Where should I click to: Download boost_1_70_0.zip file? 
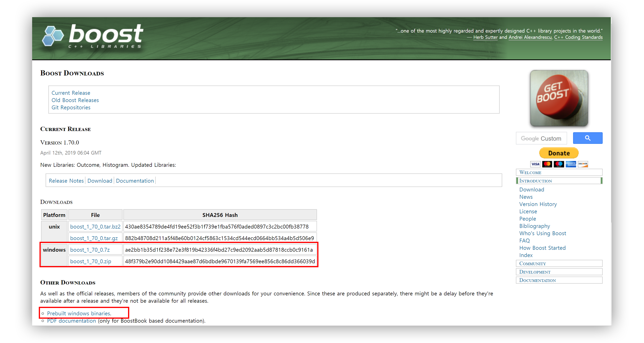click(90, 261)
